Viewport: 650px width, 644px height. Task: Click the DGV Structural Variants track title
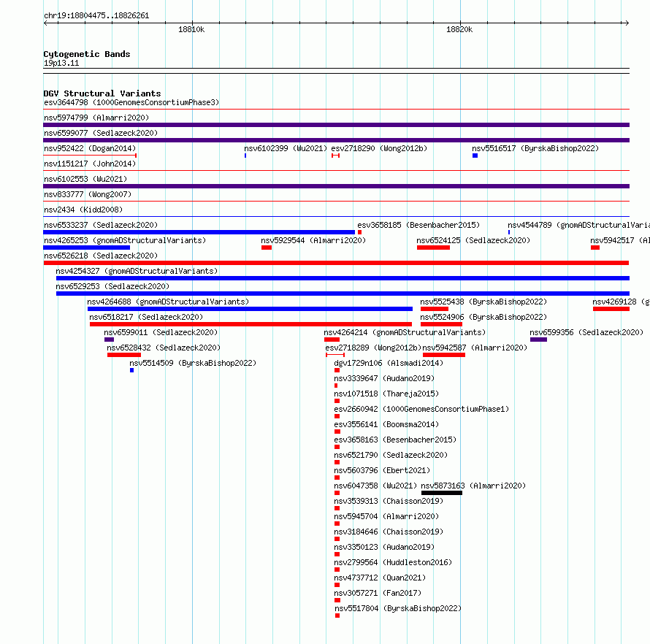[x=102, y=93]
